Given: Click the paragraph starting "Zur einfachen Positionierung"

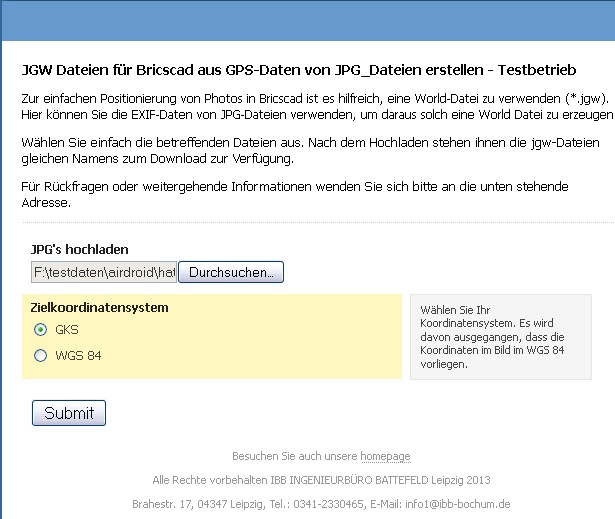Looking at the screenshot, I should pyautogui.click(x=317, y=106).
